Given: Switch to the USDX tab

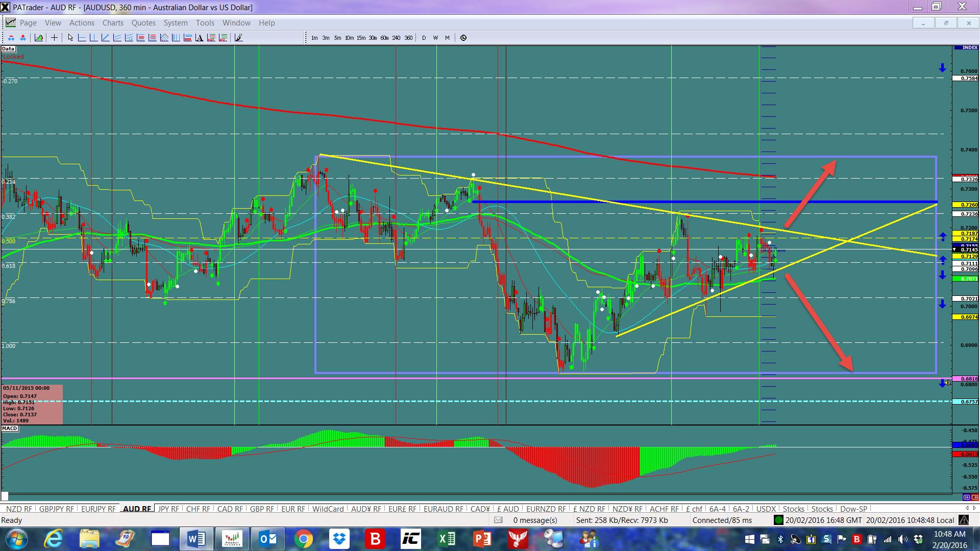Looking at the screenshot, I should (x=766, y=509).
